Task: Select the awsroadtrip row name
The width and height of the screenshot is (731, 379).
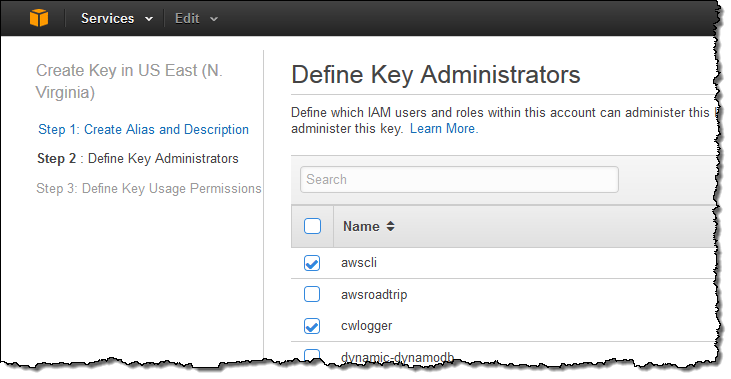Action: click(x=374, y=295)
